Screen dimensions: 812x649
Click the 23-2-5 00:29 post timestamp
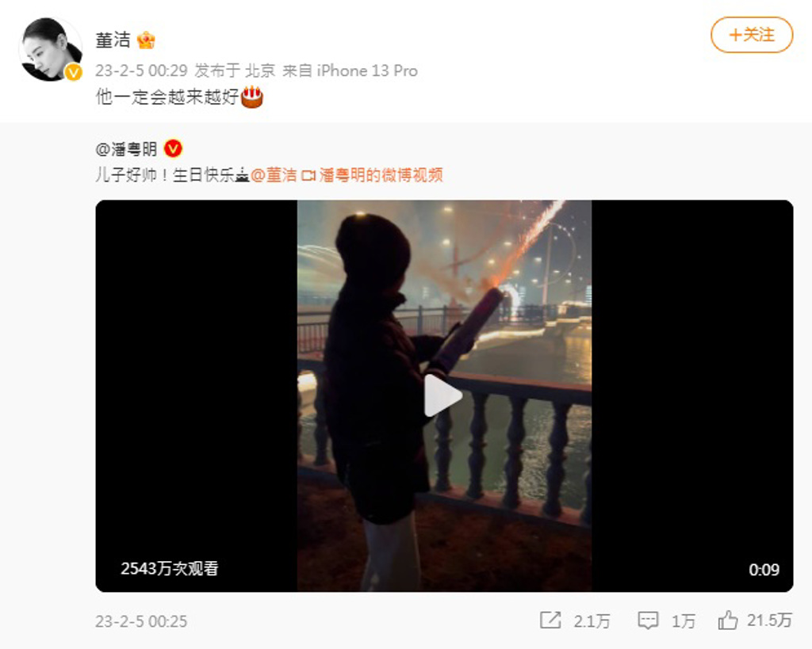click(x=141, y=71)
